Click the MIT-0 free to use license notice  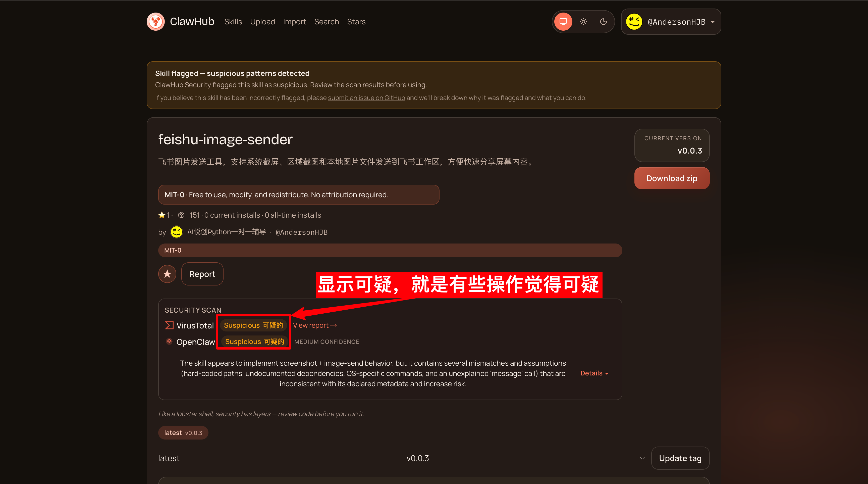point(299,195)
